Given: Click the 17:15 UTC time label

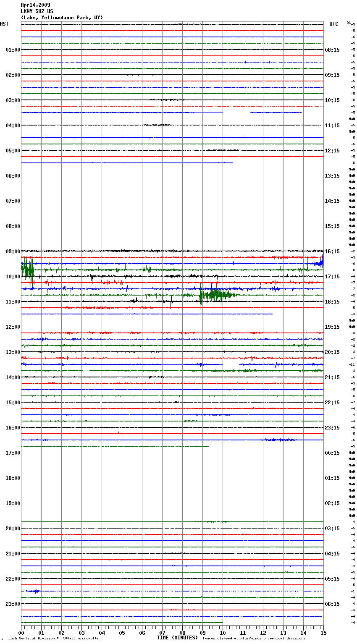Looking at the screenshot, I should point(332,277).
